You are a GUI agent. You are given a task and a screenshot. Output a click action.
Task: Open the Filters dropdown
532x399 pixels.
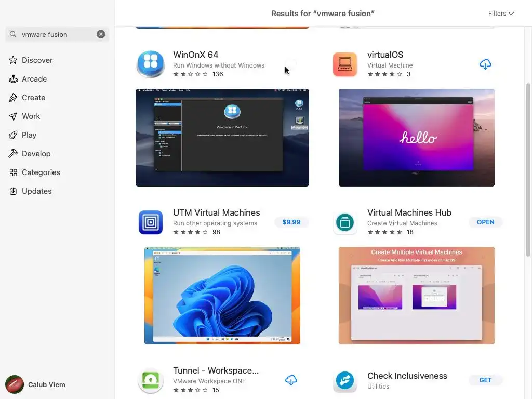pyautogui.click(x=501, y=13)
